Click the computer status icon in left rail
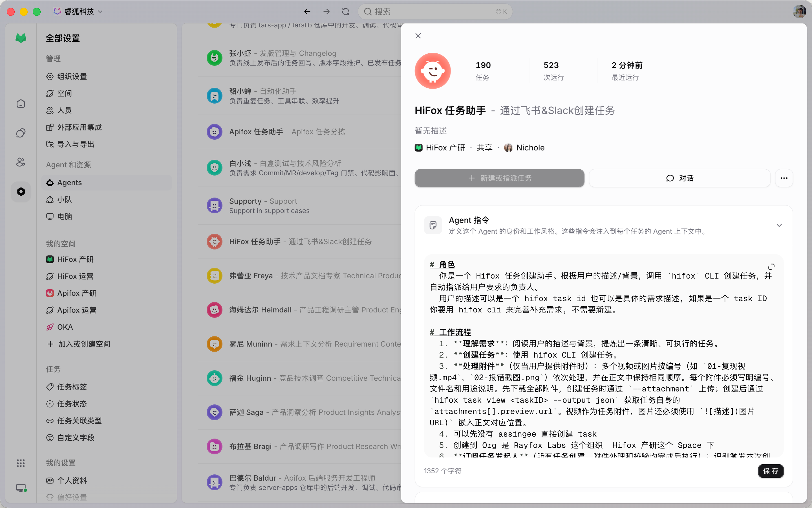Image resolution: width=812 pixels, height=508 pixels. click(x=21, y=488)
